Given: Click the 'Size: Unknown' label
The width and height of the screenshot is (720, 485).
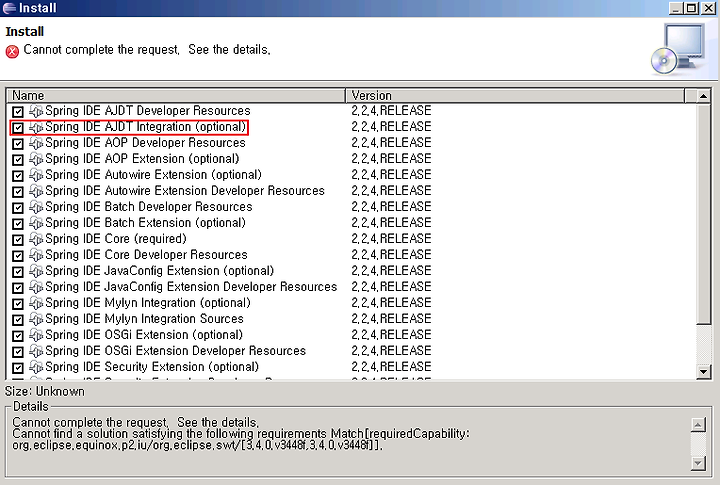Looking at the screenshot, I should (x=45, y=391).
